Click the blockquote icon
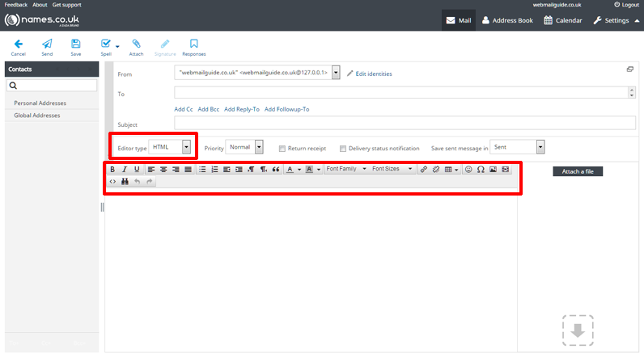 tap(276, 170)
